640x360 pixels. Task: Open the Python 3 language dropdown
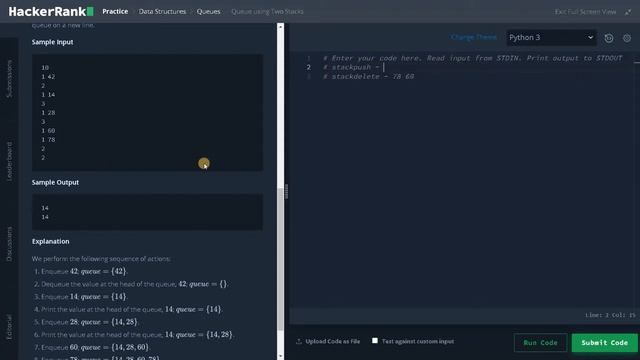click(x=551, y=38)
